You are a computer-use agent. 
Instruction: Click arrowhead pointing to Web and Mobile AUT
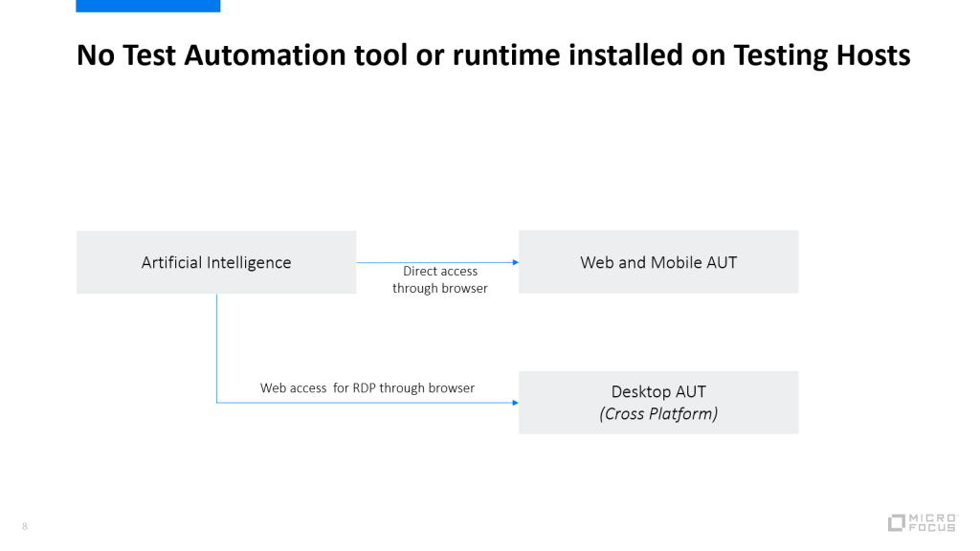tap(514, 262)
